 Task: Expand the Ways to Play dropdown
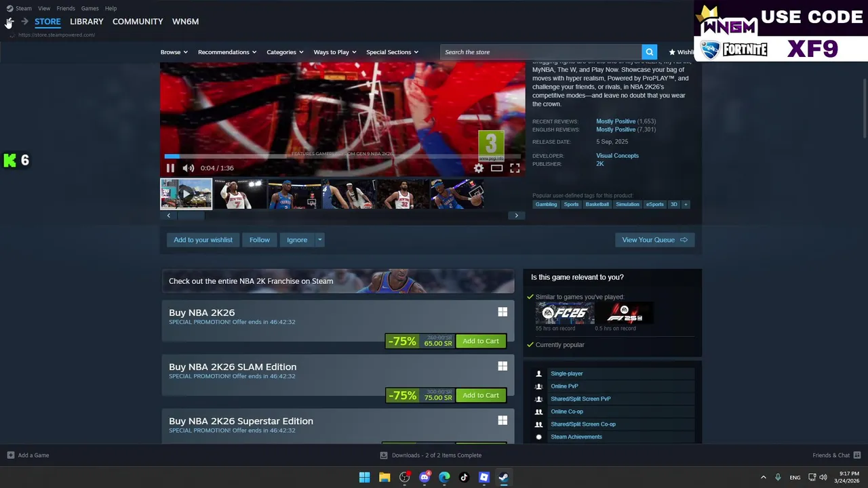[x=335, y=52]
